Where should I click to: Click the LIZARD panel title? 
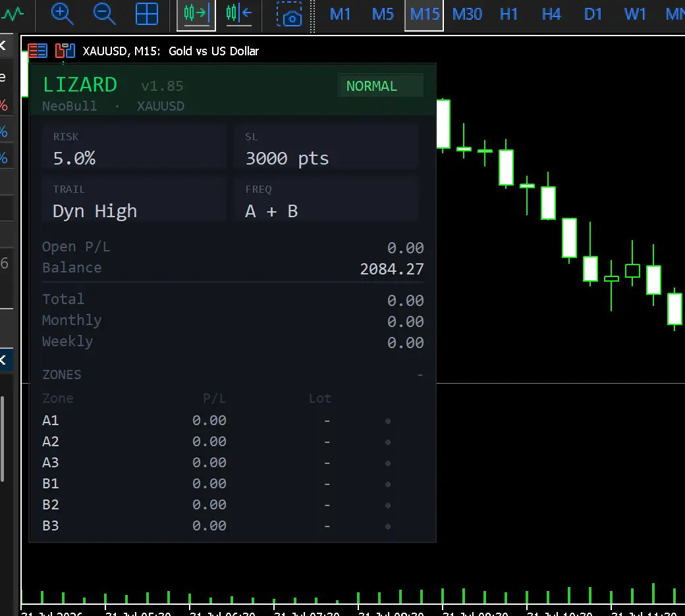80,84
